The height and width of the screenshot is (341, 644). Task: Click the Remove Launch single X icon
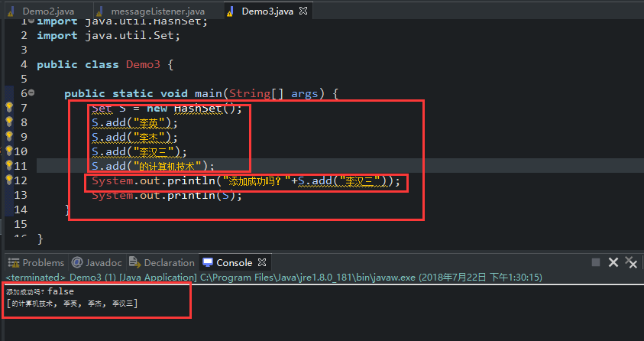[x=613, y=262]
